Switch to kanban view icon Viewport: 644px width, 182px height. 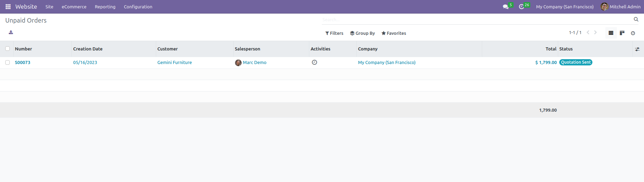[622, 33]
